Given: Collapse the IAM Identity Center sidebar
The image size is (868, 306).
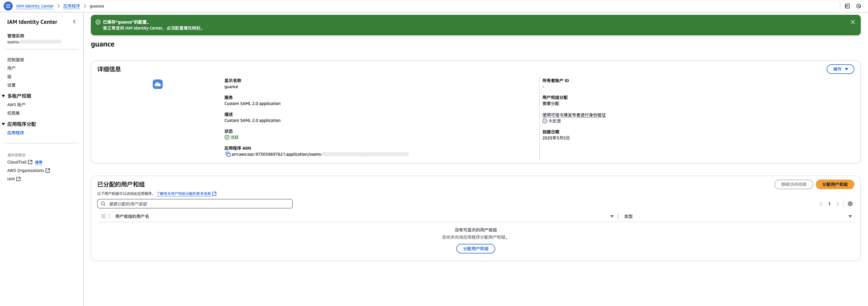Looking at the screenshot, I should [74, 21].
